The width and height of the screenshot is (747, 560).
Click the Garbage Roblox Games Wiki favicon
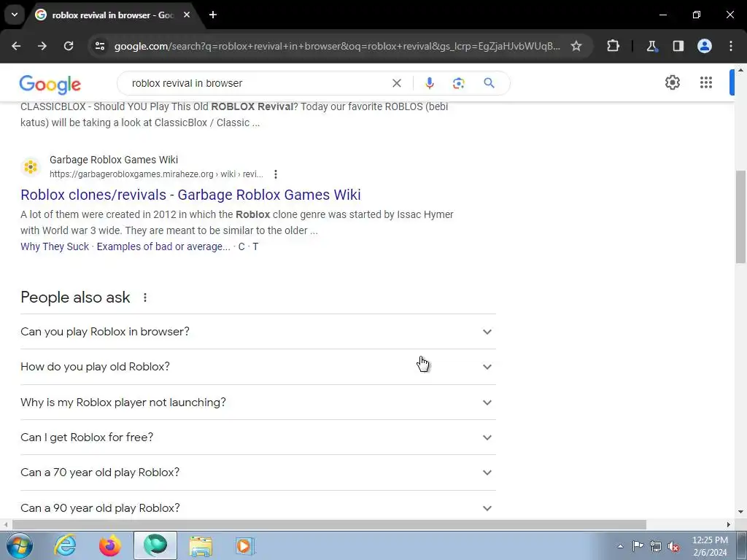31,167
